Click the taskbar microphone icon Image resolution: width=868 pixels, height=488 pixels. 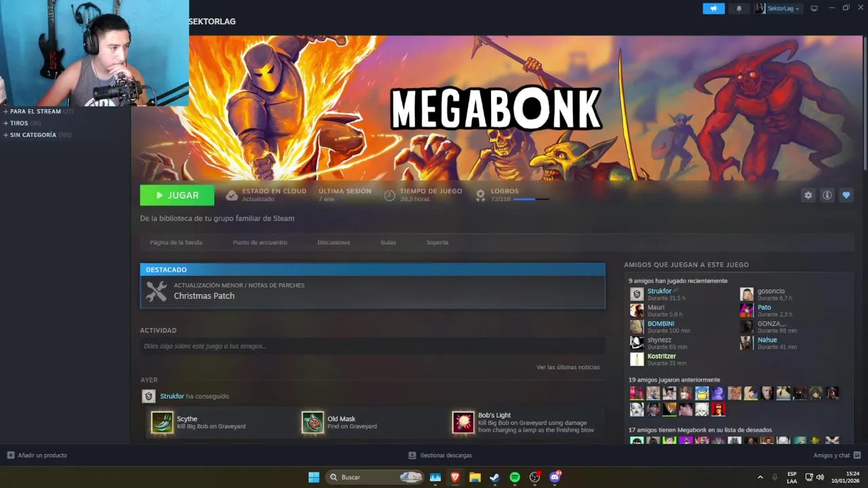coord(775,477)
